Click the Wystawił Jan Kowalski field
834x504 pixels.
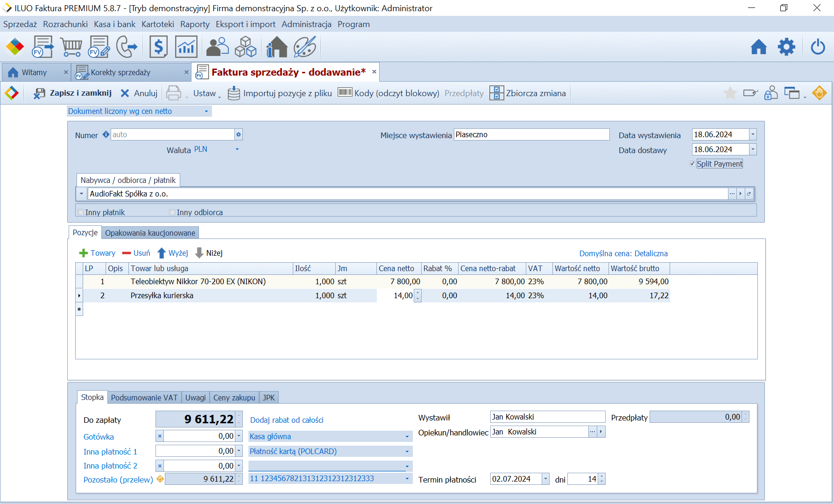[548, 417]
